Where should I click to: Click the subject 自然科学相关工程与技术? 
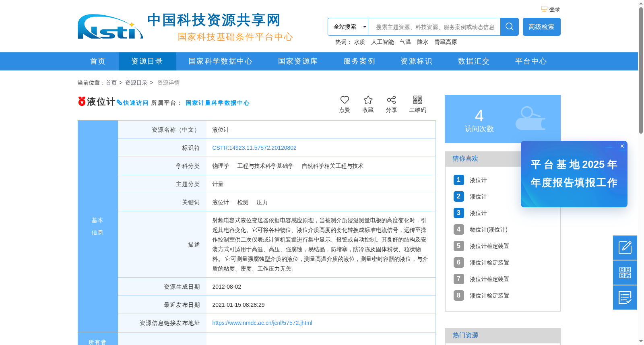point(332,166)
